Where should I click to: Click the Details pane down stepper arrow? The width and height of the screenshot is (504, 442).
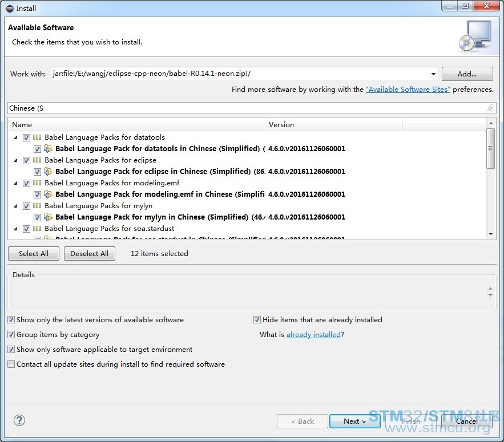point(490,295)
